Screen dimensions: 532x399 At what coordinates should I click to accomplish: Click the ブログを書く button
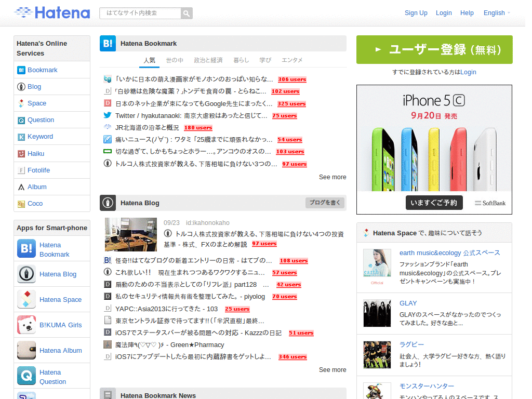click(x=325, y=203)
